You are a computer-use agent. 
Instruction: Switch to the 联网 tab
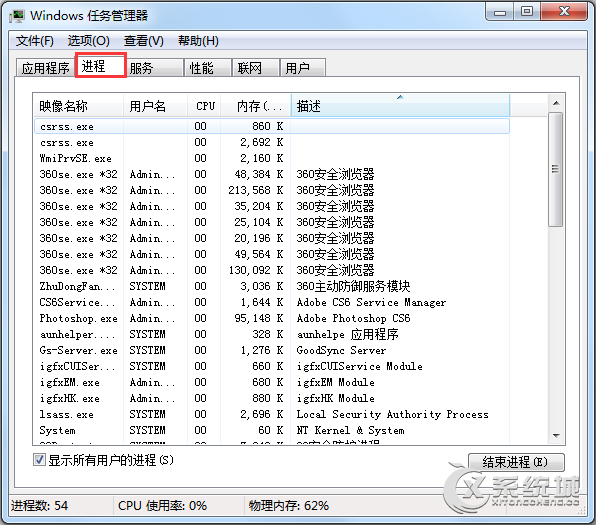(x=255, y=68)
